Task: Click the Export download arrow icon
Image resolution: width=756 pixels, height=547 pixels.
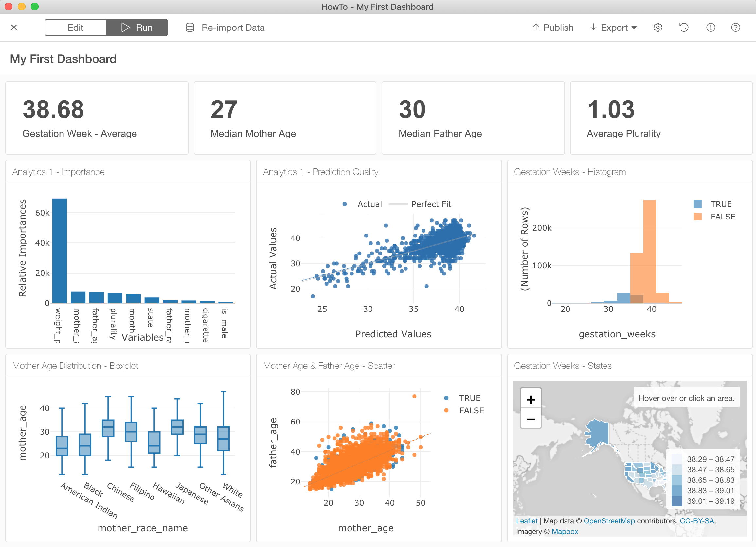Action: pos(593,28)
